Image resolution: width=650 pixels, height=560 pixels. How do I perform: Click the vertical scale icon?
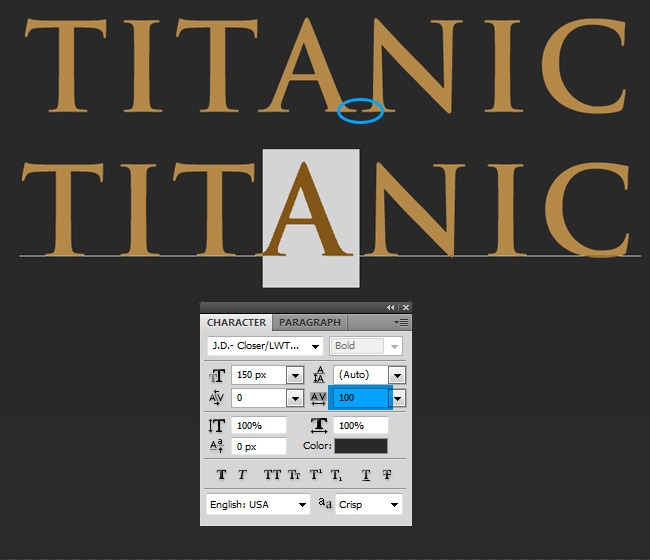[x=217, y=426]
